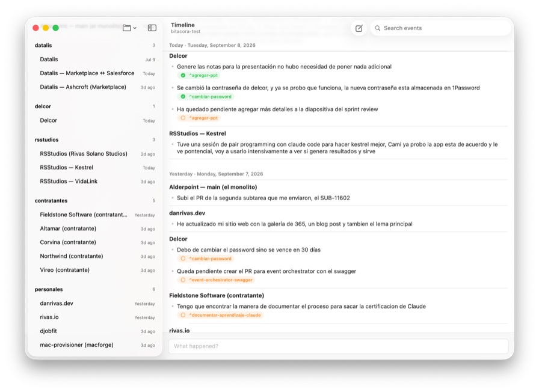The height and width of the screenshot is (392, 539).
Task: Expand the dropdown chevron next to folder icon
Action: pos(135,28)
